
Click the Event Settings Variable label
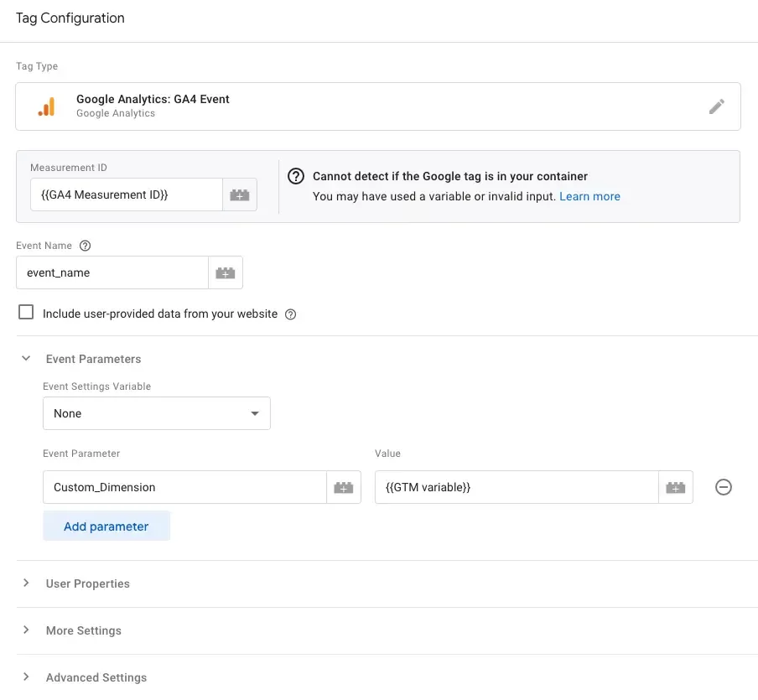tap(96, 386)
